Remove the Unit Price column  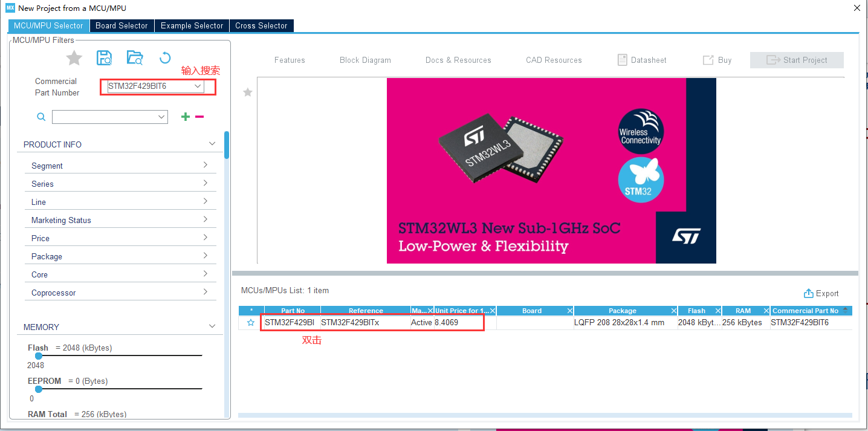(493, 311)
